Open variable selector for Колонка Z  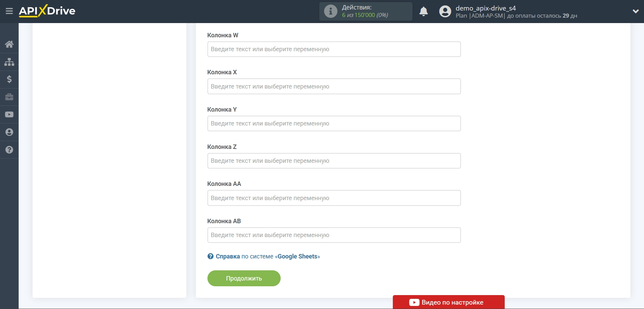334,160
